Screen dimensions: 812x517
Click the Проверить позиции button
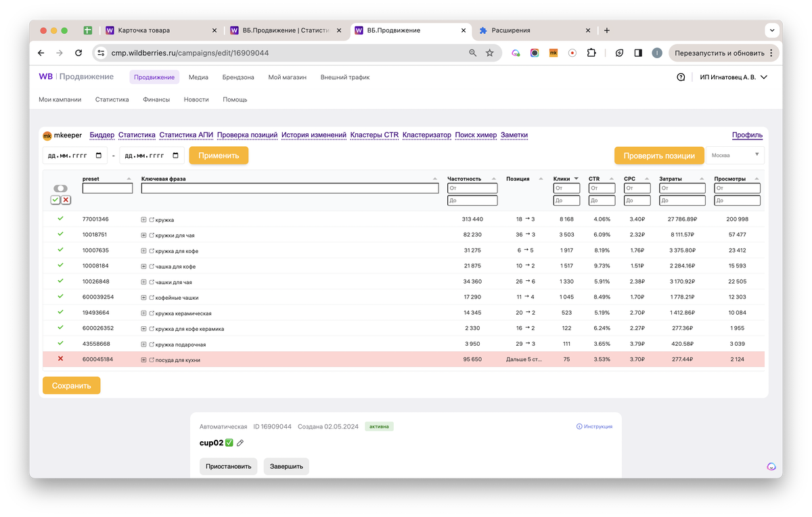(659, 156)
